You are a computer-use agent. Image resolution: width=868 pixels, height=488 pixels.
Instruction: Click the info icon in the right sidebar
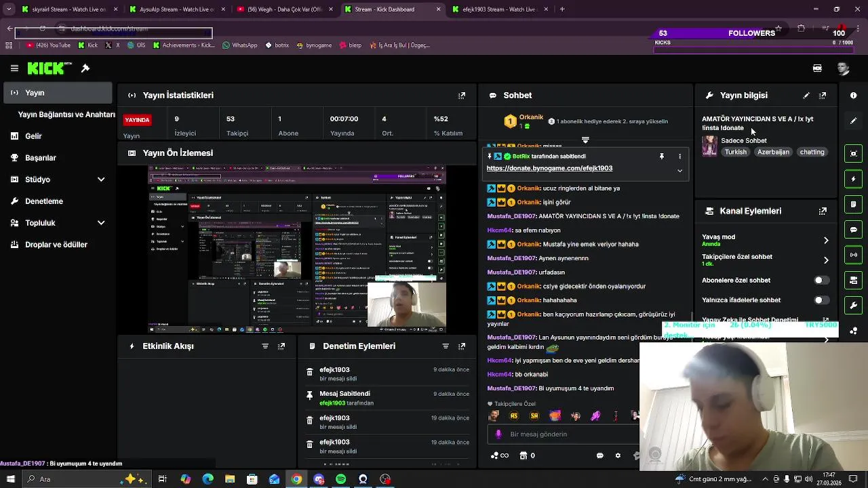(853, 96)
